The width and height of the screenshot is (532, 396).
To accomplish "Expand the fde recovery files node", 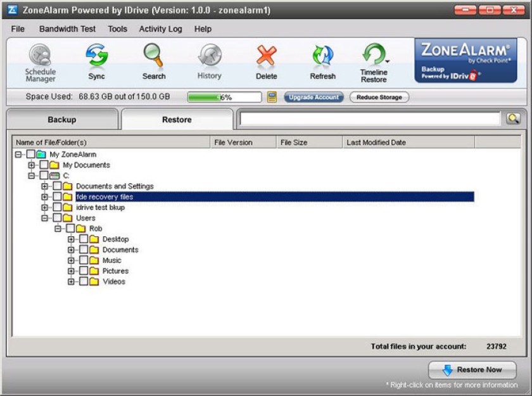I will point(45,197).
